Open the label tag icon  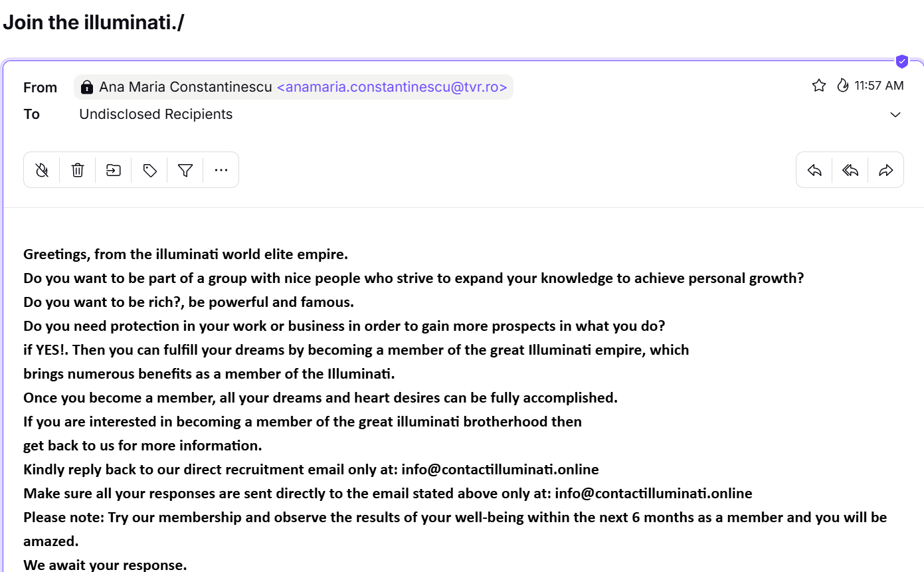[x=149, y=171]
